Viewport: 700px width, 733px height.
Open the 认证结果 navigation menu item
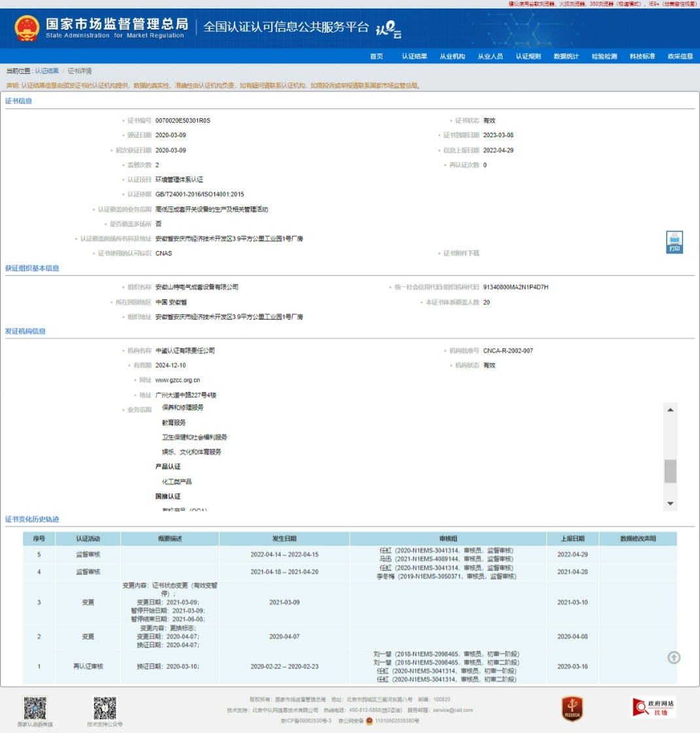click(414, 56)
